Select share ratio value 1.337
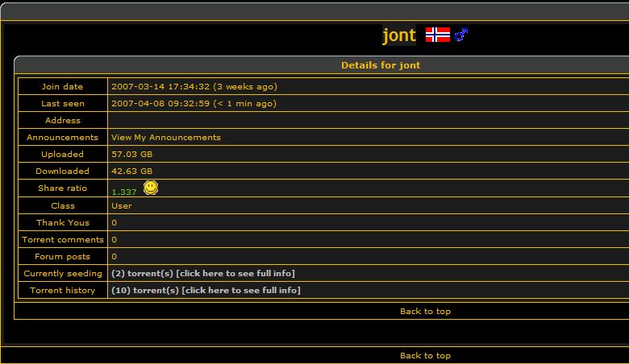Viewport: 629px width, 364px height. click(124, 192)
